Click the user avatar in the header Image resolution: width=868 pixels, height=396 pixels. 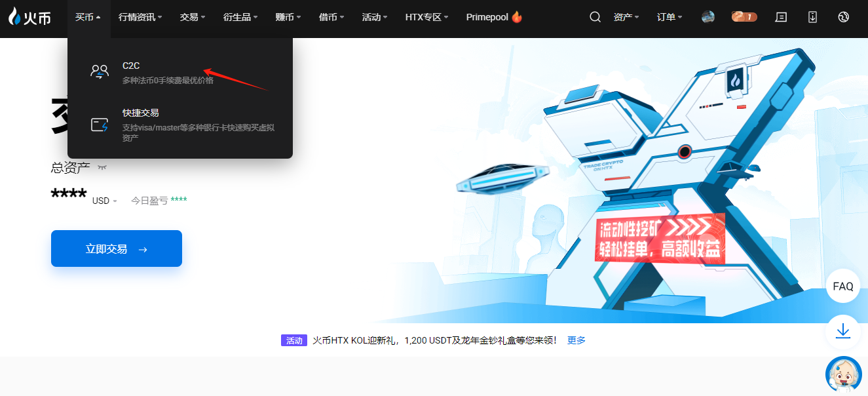(x=708, y=18)
